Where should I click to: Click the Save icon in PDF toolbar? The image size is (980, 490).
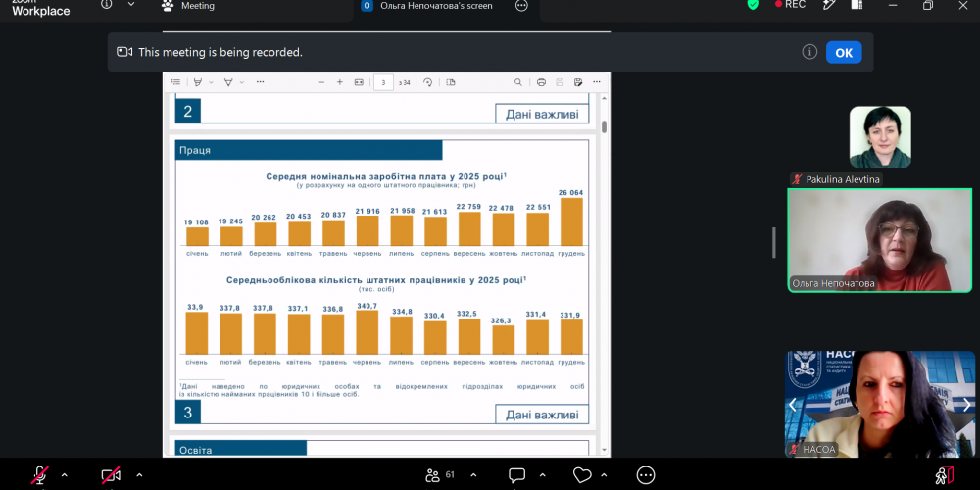pyautogui.click(x=560, y=82)
